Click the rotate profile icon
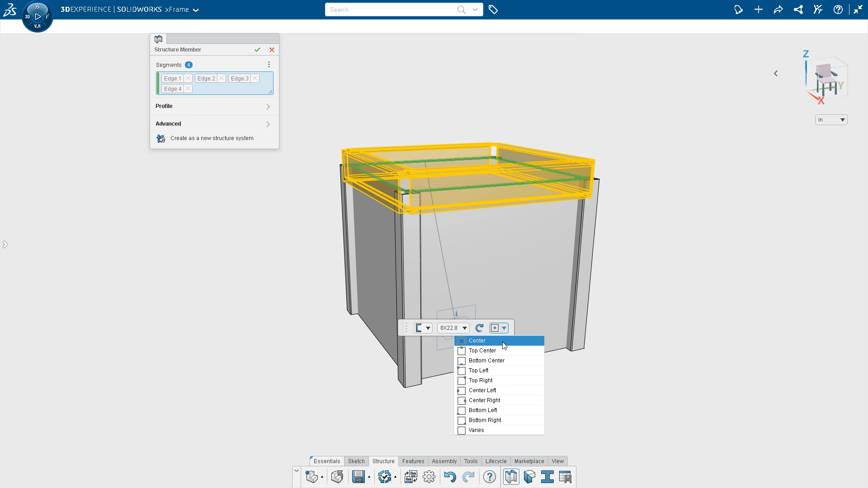 (479, 328)
